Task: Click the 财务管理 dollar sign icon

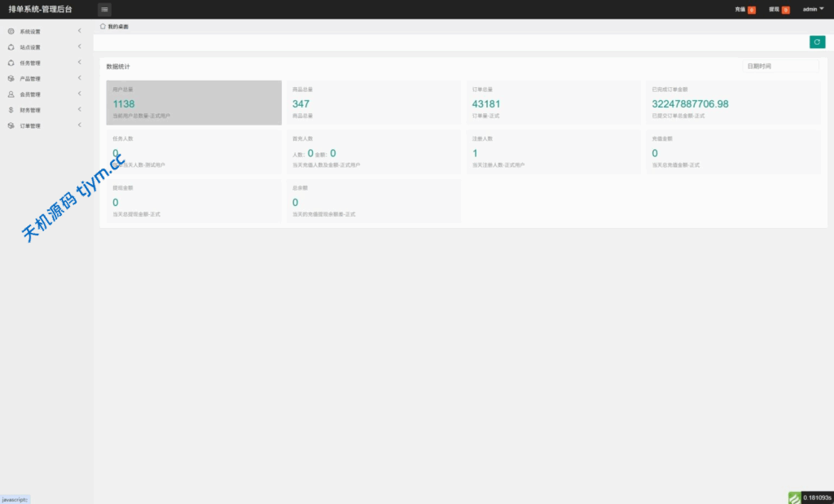Action: (x=11, y=110)
